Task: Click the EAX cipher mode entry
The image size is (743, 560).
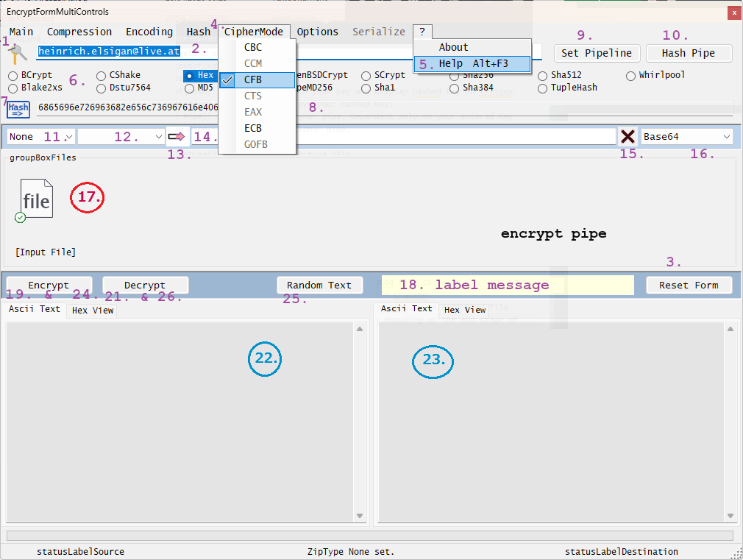Action: click(257, 112)
